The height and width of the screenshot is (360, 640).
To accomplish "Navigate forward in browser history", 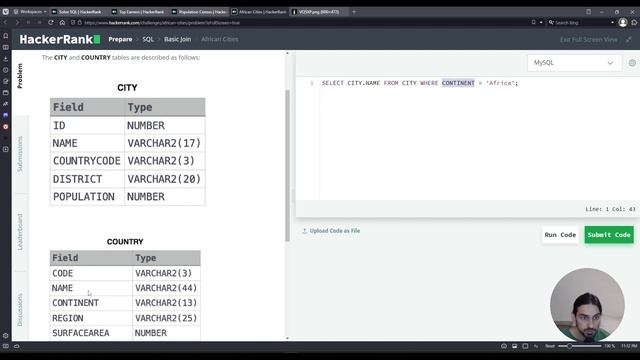I will point(17,22).
